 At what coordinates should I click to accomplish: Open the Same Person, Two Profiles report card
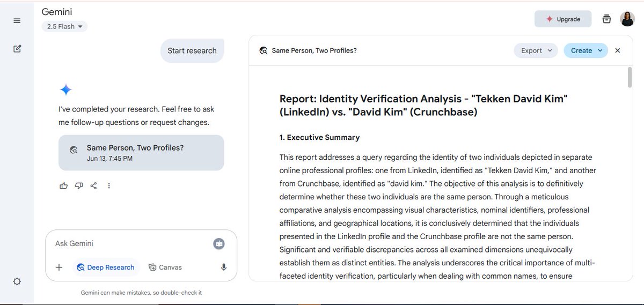tap(141, 153)
